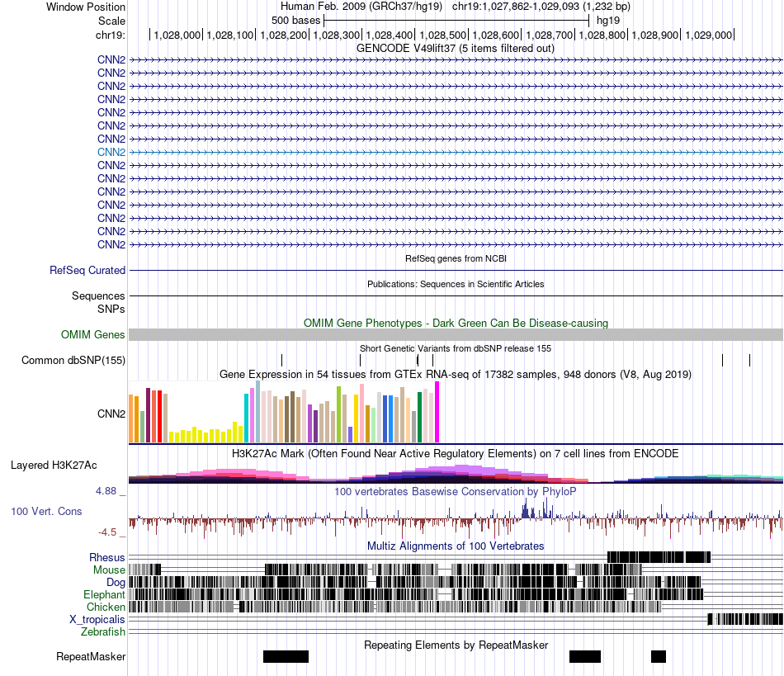
Task: Click the 1,029,000 ruler coordinate
Action: [x=709, y=35]
